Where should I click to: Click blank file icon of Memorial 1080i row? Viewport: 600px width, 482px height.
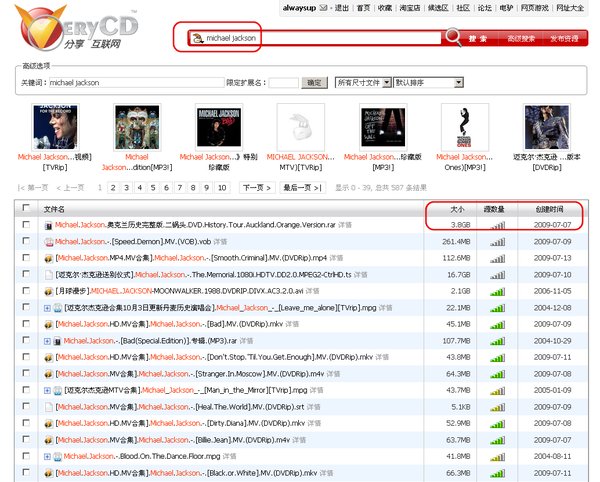coord(49,275)
